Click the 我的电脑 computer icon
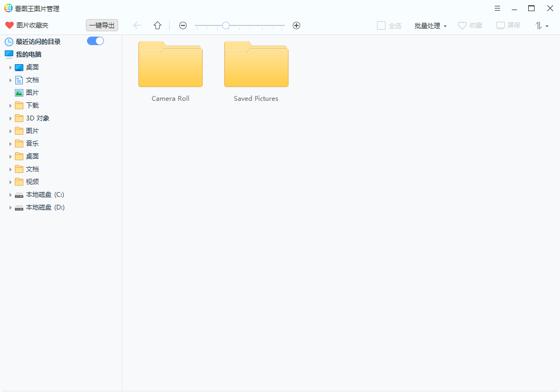Screen dimensions: 560x392 (8, 54)
